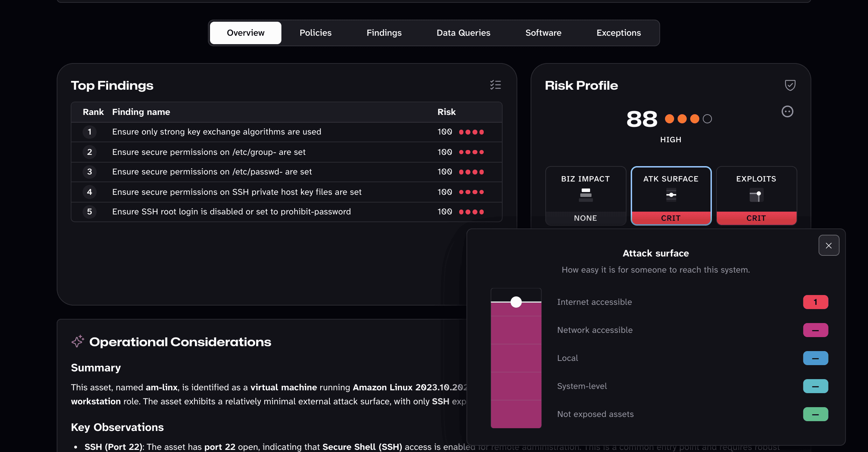The height and width of the screenshot is (452, 868).
Task: Select the ATK SURFACE card
Action: [671, 196]
